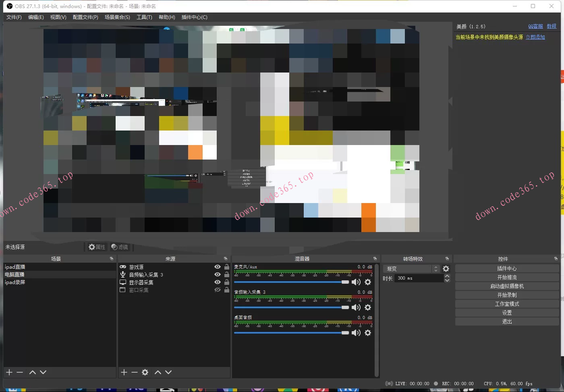
Task: Show the 窗口采集 source with its eye
Action: click(x=218, y=290)
